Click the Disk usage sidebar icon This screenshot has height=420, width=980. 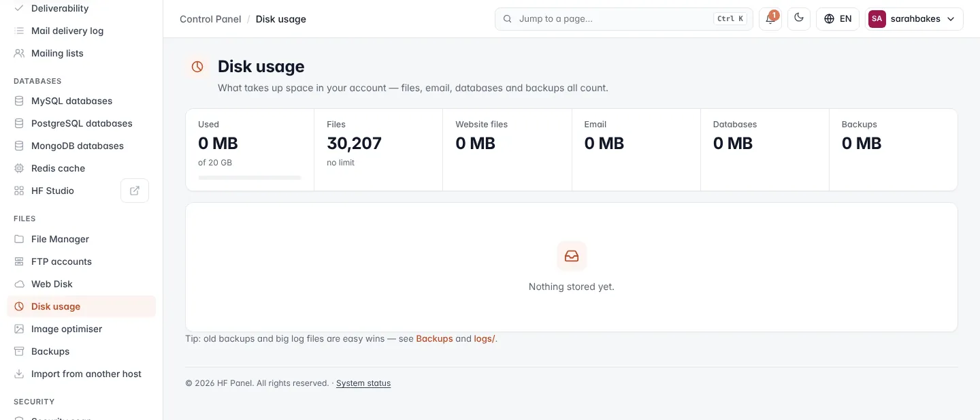[x=19, y=306]
